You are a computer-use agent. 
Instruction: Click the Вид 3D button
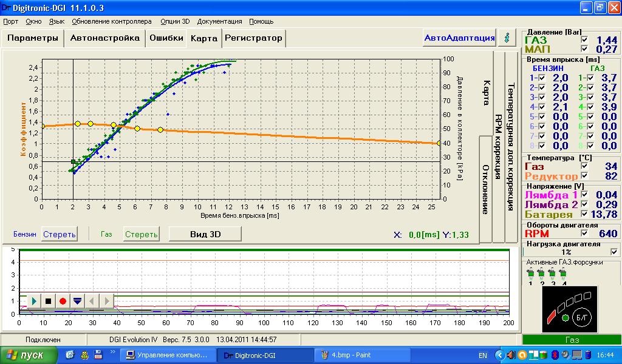pyautogui.click(x=205, y=234)
